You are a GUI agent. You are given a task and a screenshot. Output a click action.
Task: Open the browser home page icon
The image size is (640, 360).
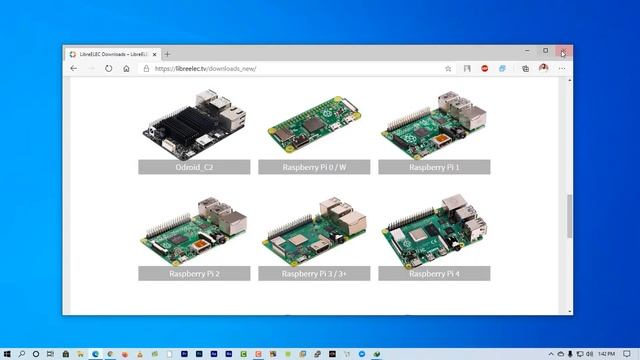click(126, 69)
